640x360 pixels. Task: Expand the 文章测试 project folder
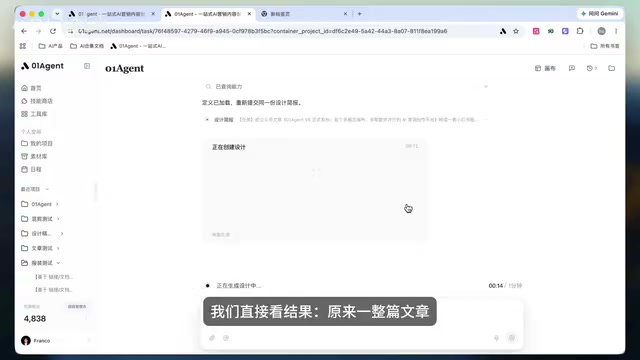coord(58,248)
